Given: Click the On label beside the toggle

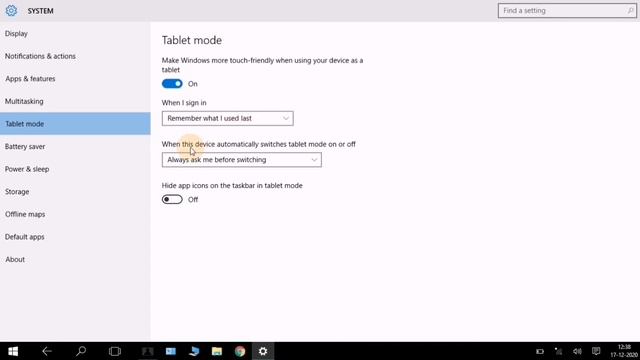Looking at the screenshot, I should [x=193, y=84].
